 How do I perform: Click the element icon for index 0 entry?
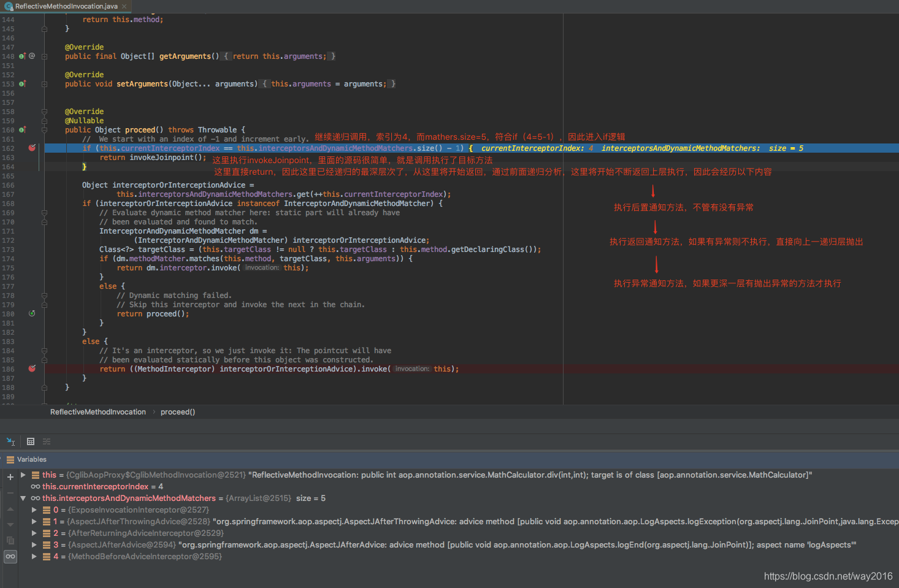pyautogui.click(x=47, y=510)
